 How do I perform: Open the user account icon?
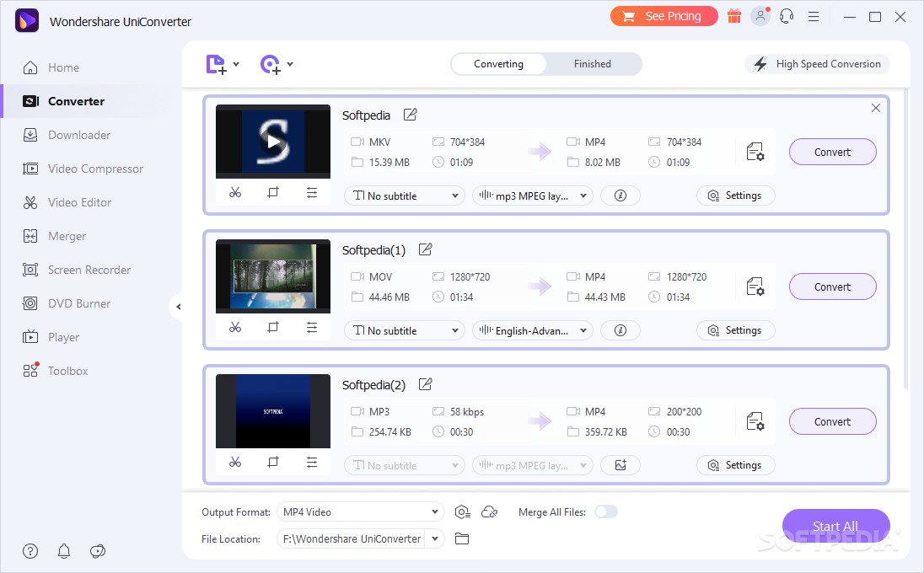pyautogui.click(x=760, y=16)
